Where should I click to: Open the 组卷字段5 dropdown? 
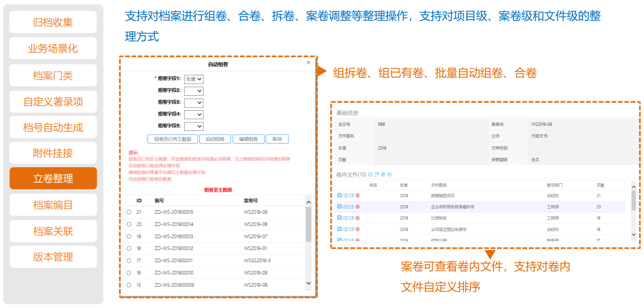coord(194,126)
